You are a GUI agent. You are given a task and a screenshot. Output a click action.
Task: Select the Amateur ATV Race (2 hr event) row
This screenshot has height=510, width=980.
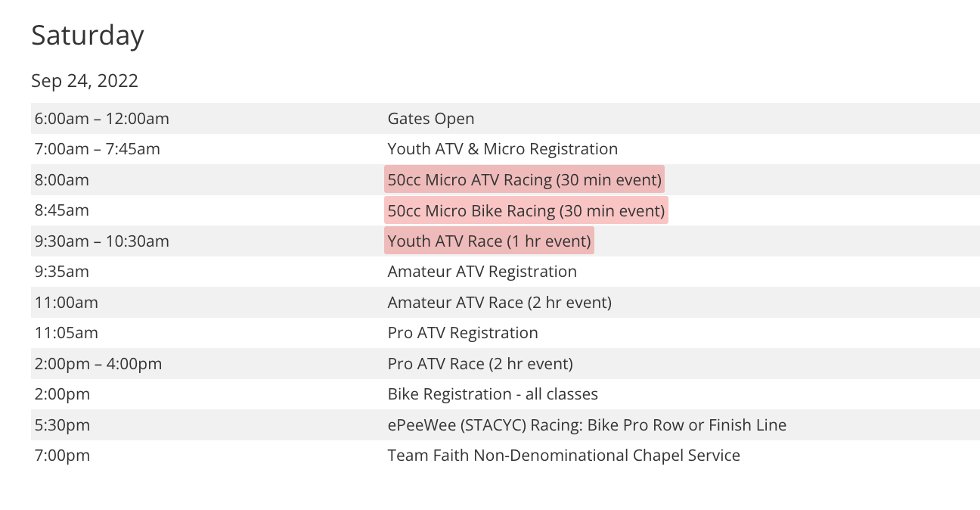coord(499,303)
